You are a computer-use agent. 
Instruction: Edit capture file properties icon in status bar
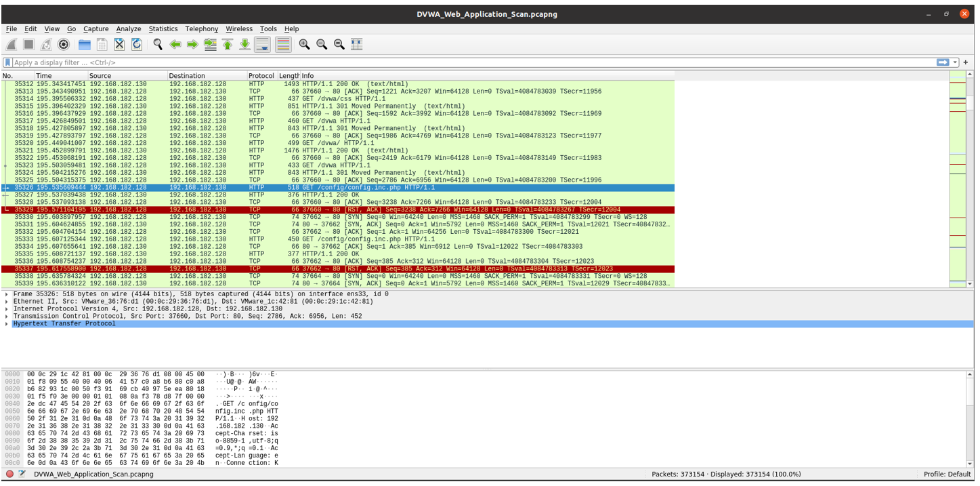click(22, 474)
